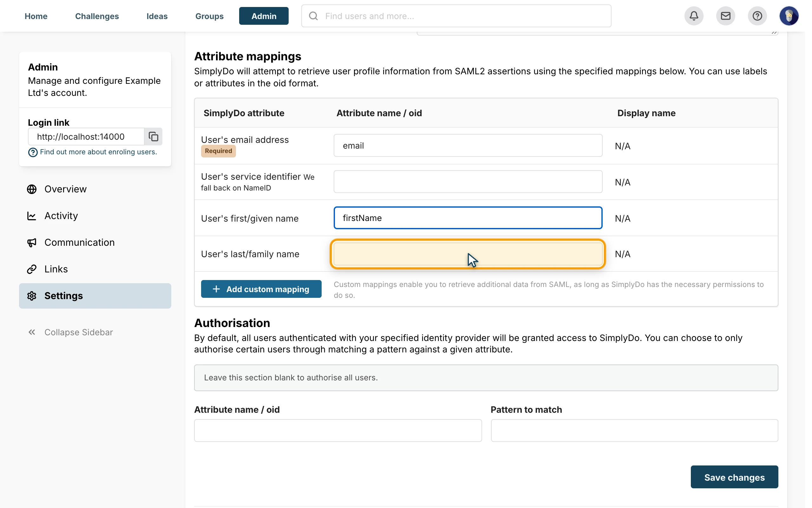Screen dimensions: 812x508
Task: Open Links in the sidebar
Action: (x=95, y=269)
